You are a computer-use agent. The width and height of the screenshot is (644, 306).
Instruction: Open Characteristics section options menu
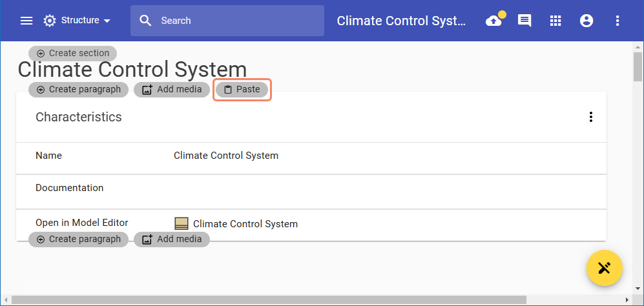coord(590,117)
